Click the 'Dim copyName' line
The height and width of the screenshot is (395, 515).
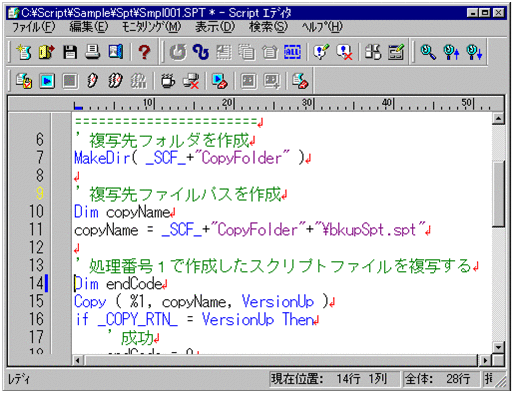click(x=125, y=212)
